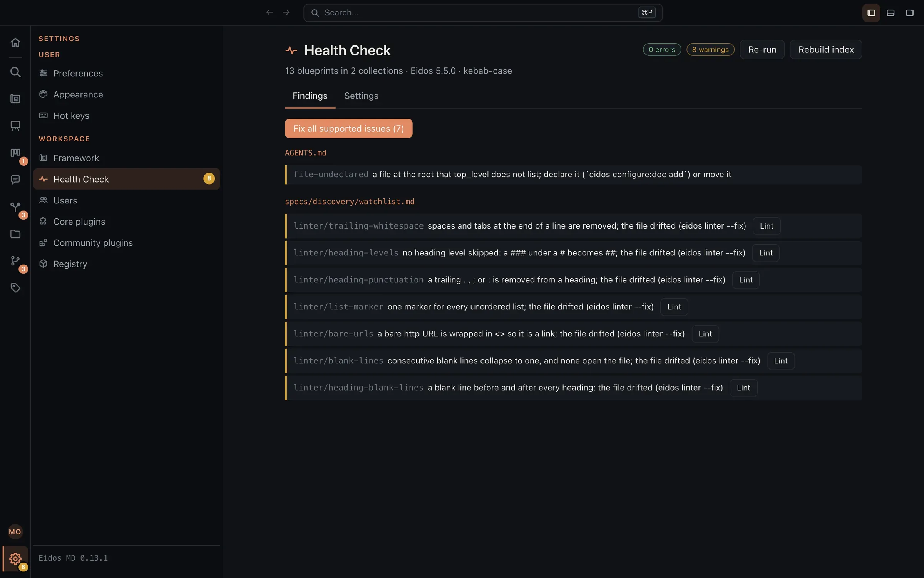This screenshot has height=578, width=924.
Task: Focus the Search input field
Action: 483,13
